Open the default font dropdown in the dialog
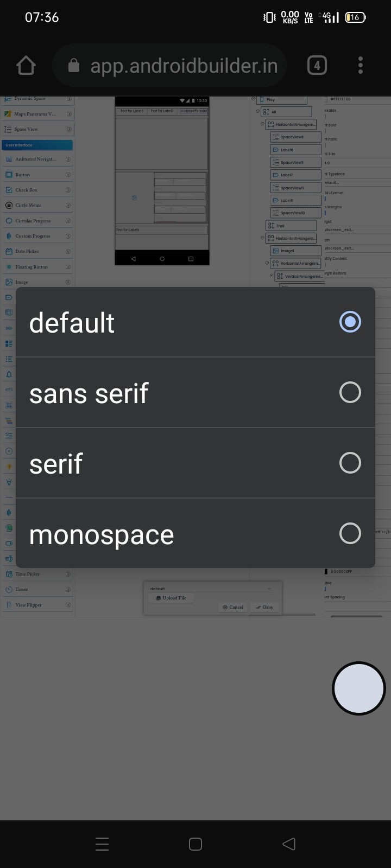 [x=212, y=588]
